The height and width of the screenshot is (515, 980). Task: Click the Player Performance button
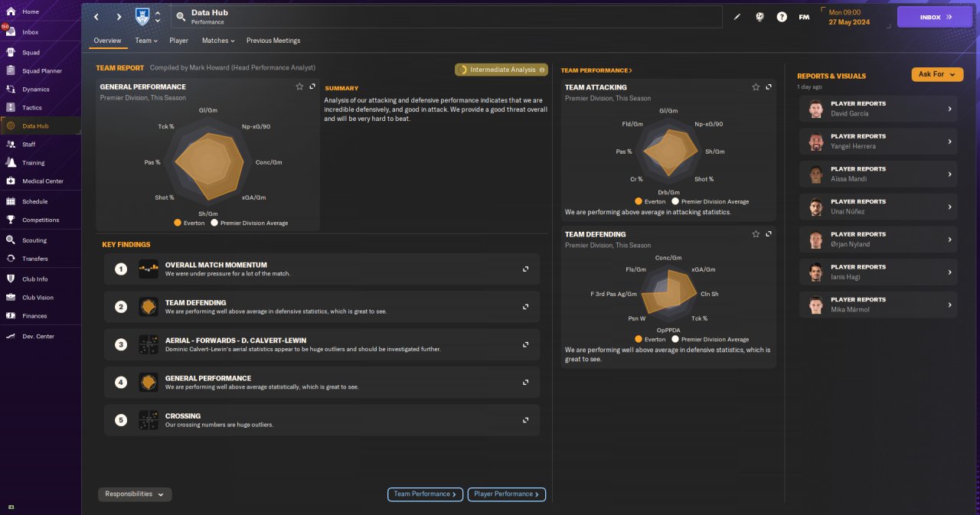pos(507,494)
